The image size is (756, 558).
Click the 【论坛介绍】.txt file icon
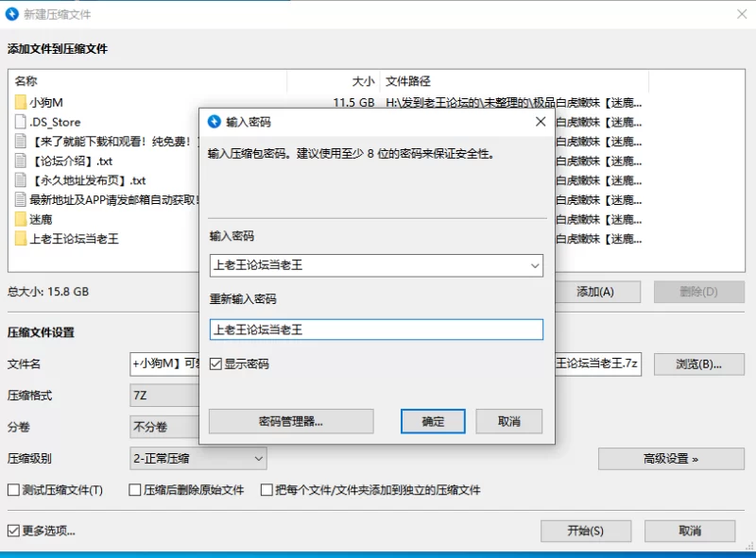tap(20, 161)
